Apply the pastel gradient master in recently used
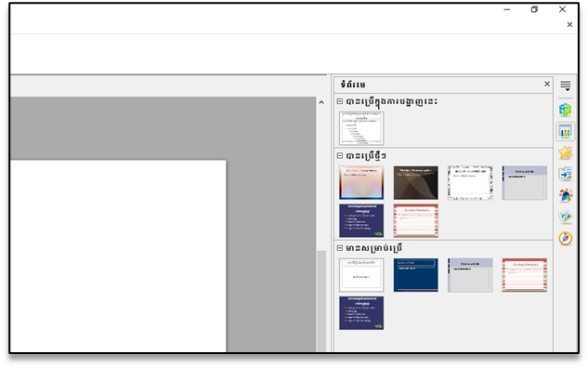The width and height of the screenshot is (588, 368). [x=361, y=183]
